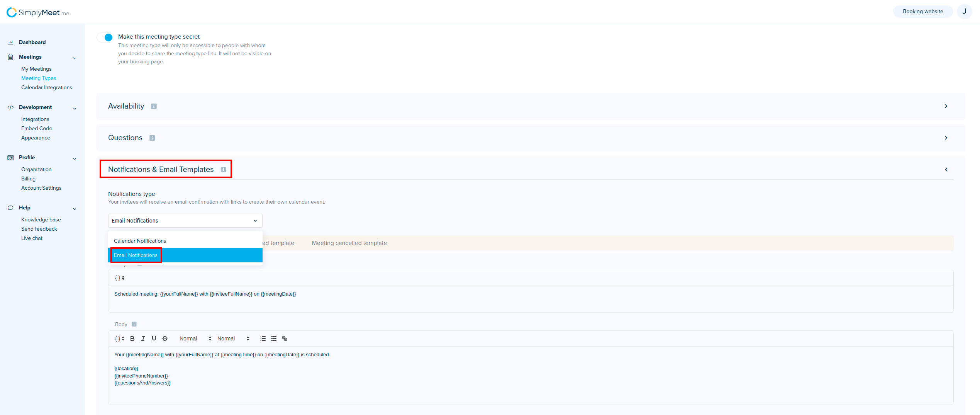Open variables picker in subject toolbar

(120, 278)
